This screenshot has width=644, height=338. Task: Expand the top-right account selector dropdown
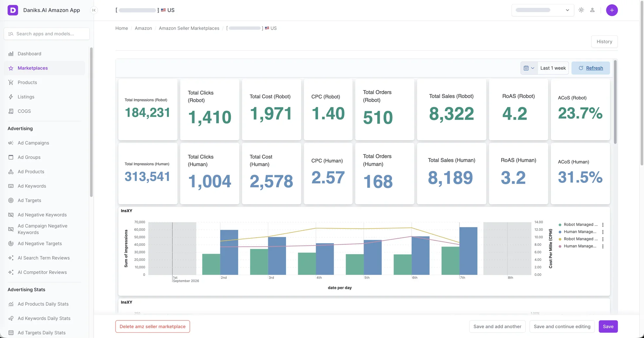click(543, 10)
